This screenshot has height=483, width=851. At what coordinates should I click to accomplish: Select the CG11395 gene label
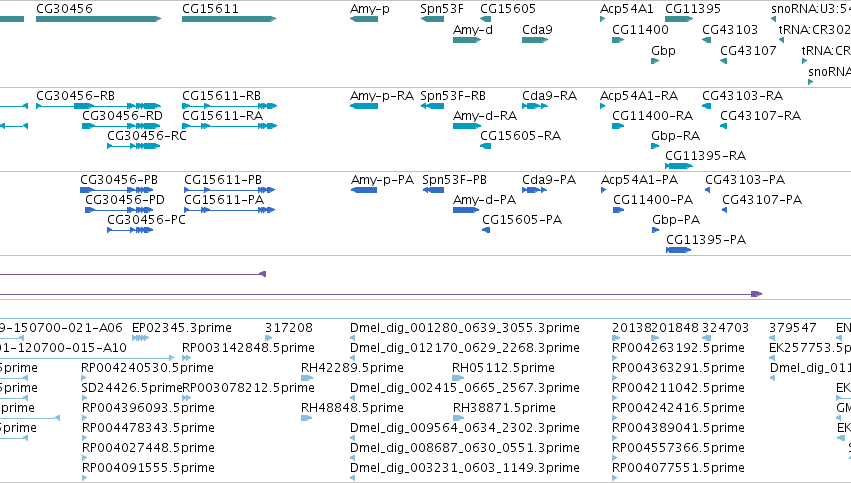tap(693, 9)
